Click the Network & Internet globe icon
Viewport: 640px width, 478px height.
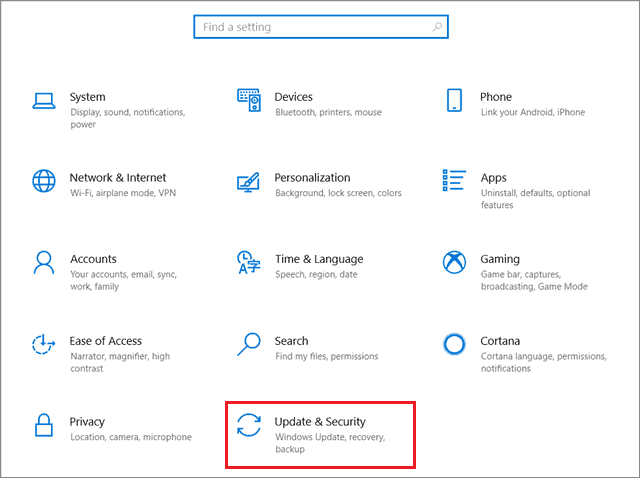click(44, 181)
